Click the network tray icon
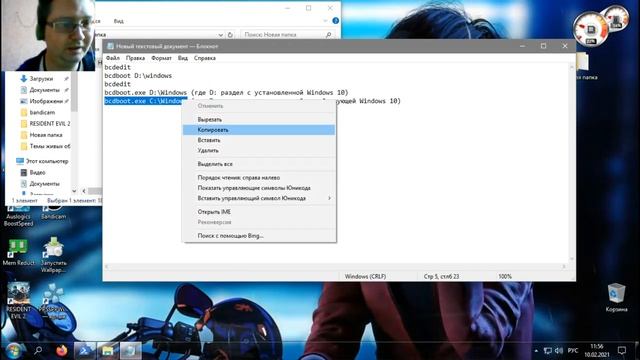 pos(547,351)
